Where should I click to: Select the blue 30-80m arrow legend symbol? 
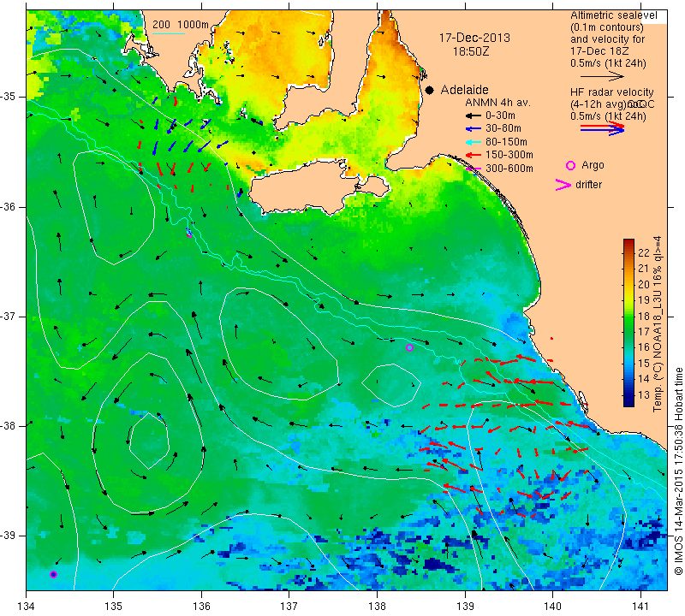coord(473,129)
